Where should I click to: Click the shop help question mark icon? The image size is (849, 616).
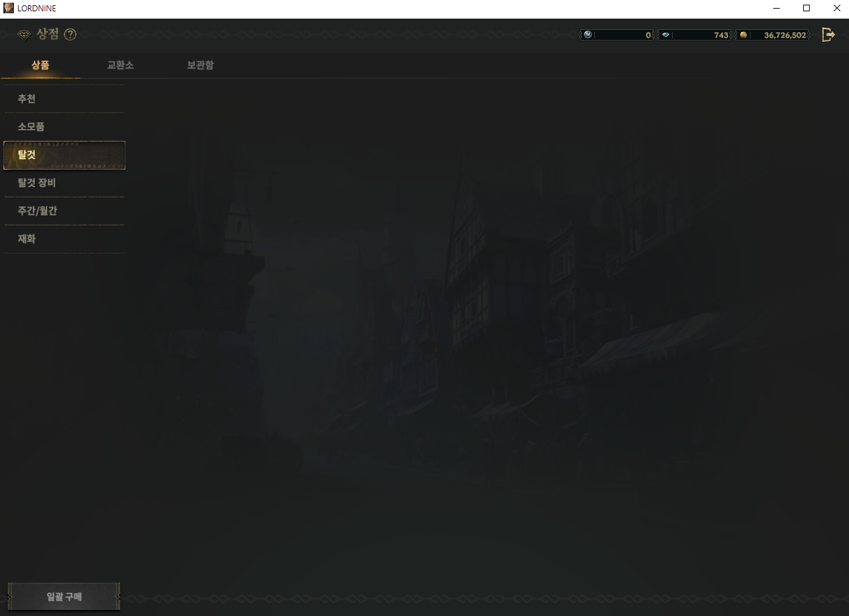[70, 35]
